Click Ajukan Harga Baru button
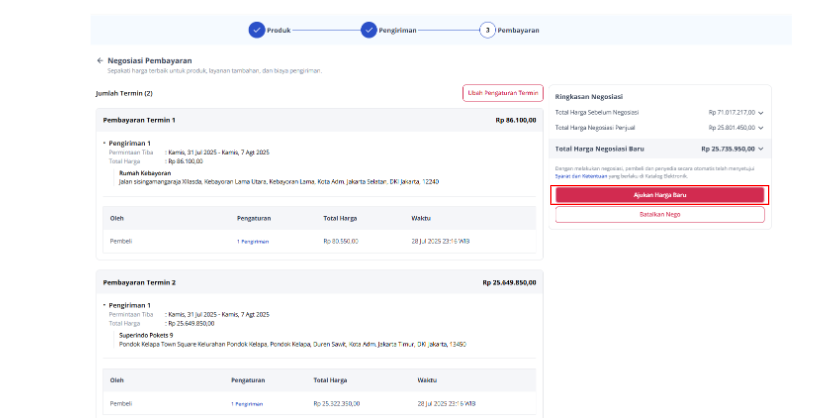 [660, 195]
